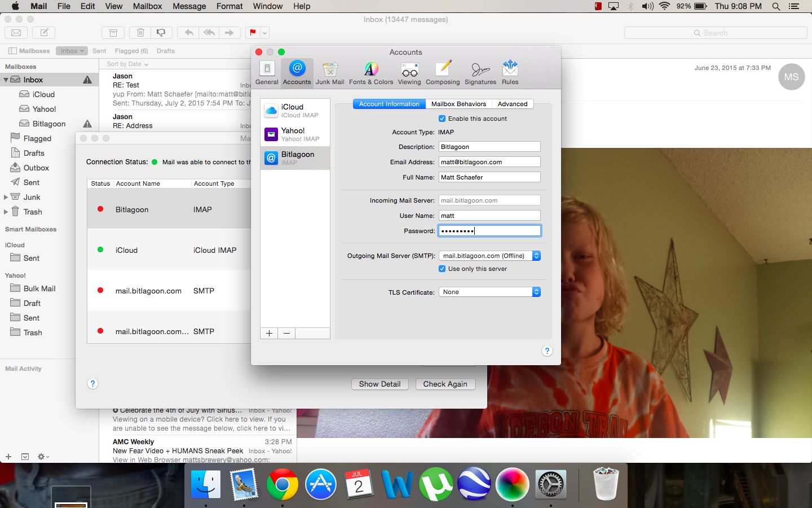Open Rules preferences
Screen dimensions: 812x508
point(510,73)
